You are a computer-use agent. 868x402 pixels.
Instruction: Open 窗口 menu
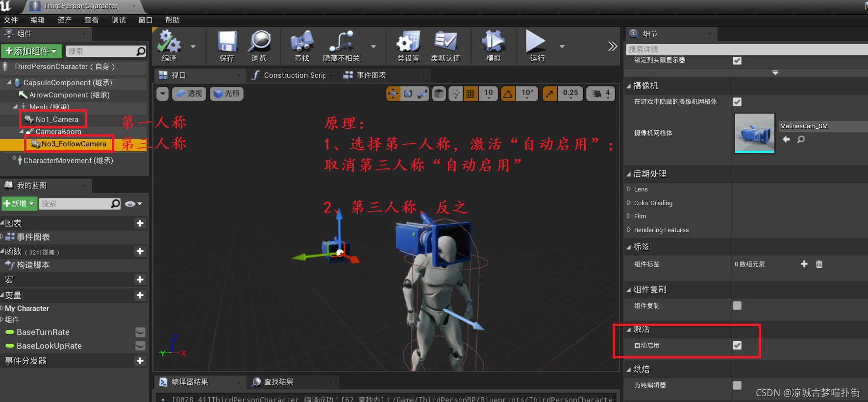click(146, 20)
